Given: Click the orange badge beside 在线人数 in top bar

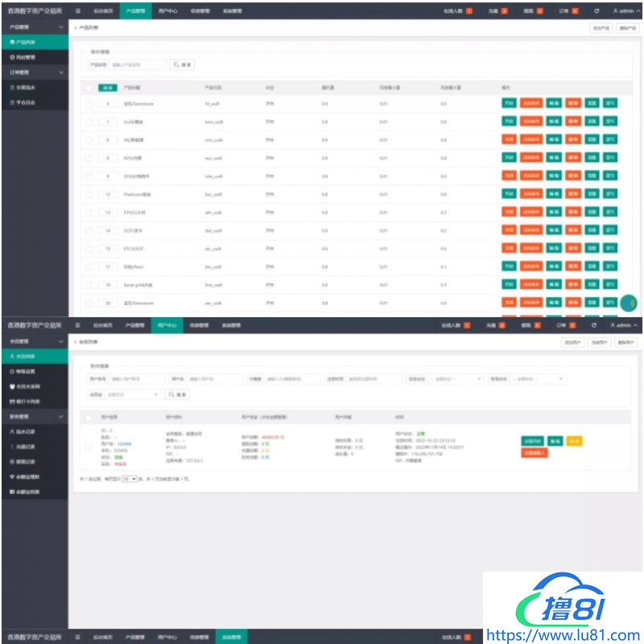Looking at the screenshot, I should coord(469,11).
